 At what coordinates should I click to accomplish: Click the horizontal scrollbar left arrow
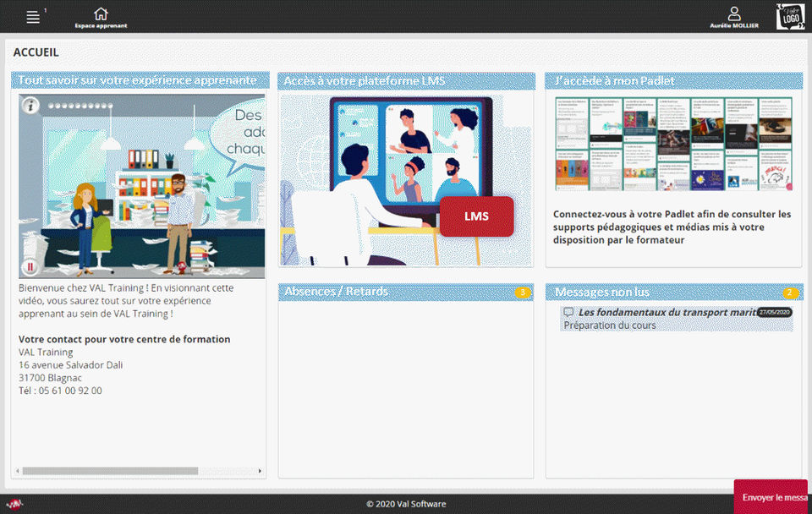(x=18, y=471)
